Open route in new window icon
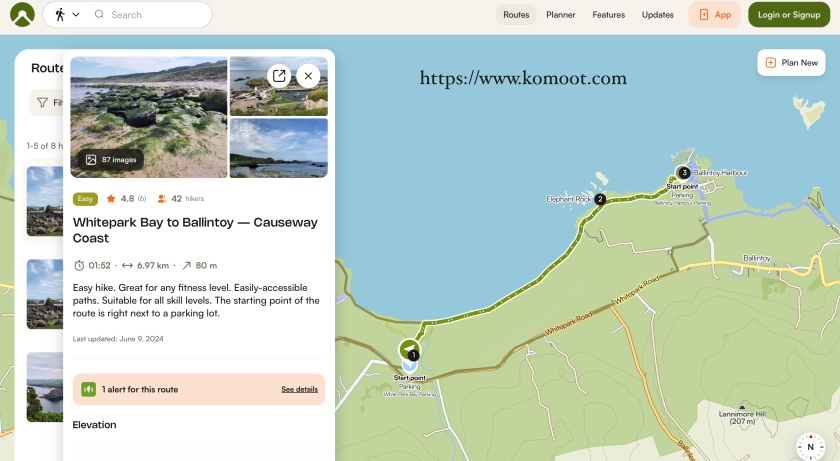The image size is (840, 461). (279, 76)
